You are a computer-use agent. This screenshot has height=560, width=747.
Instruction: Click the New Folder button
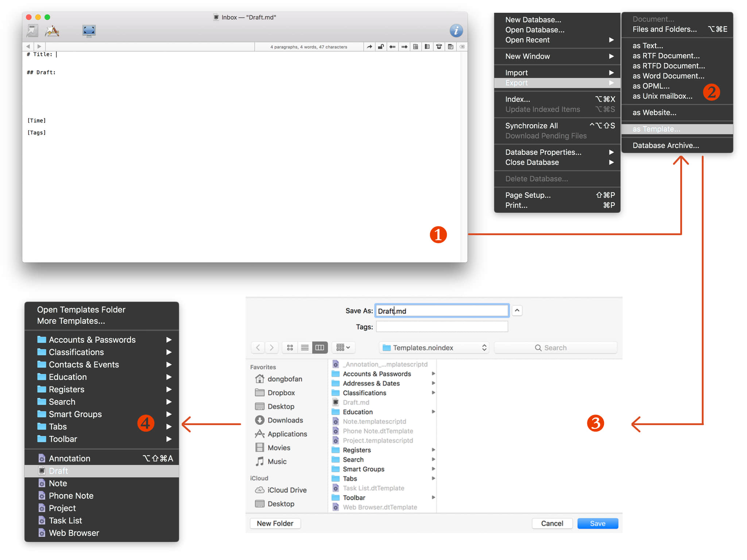tap(275, 523)
